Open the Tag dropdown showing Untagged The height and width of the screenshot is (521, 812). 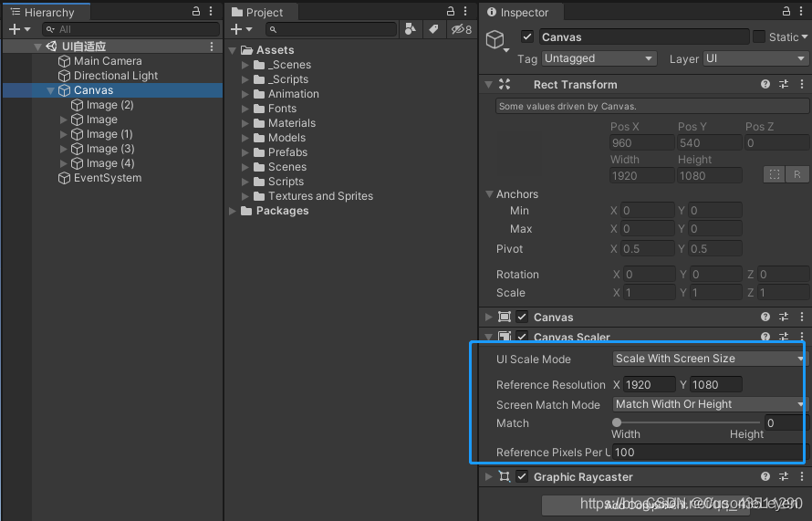coord(599,58)
